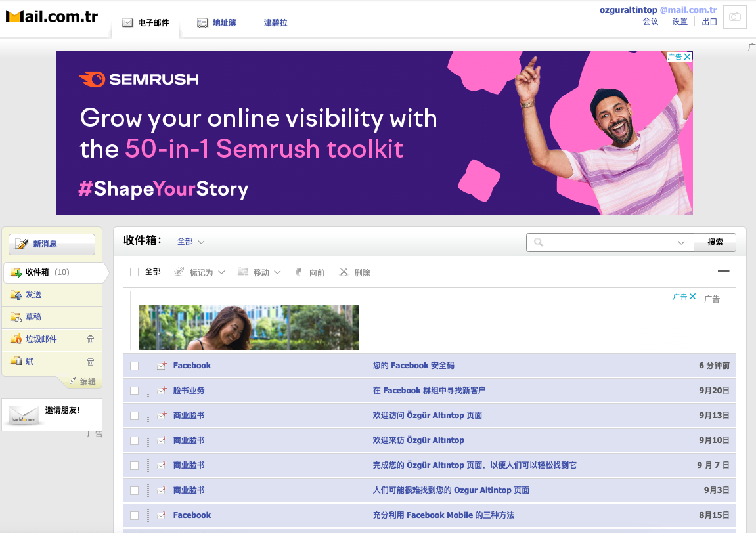Click the 新消息 compose button

pyautogui.click(x=52, y=244)
